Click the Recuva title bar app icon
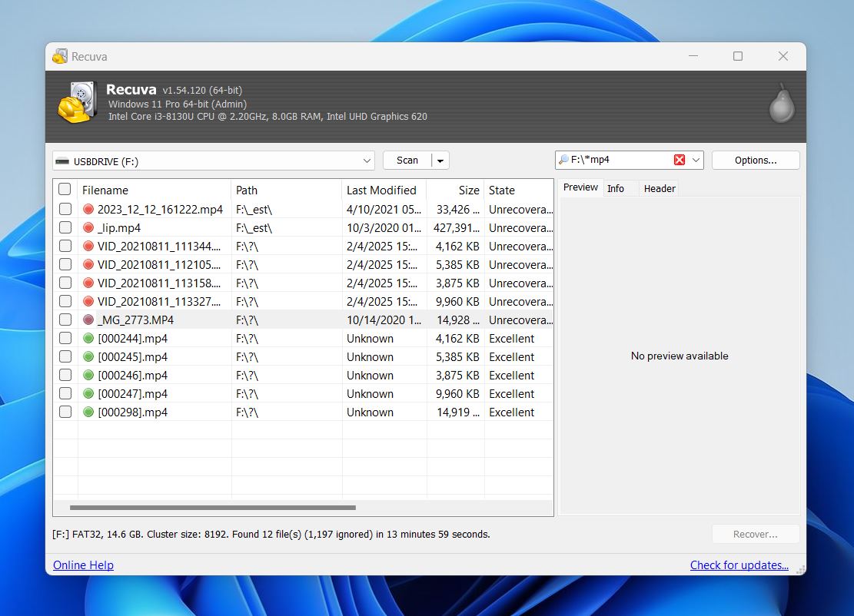This screenshot has width=854, height=616. point(60,56)
